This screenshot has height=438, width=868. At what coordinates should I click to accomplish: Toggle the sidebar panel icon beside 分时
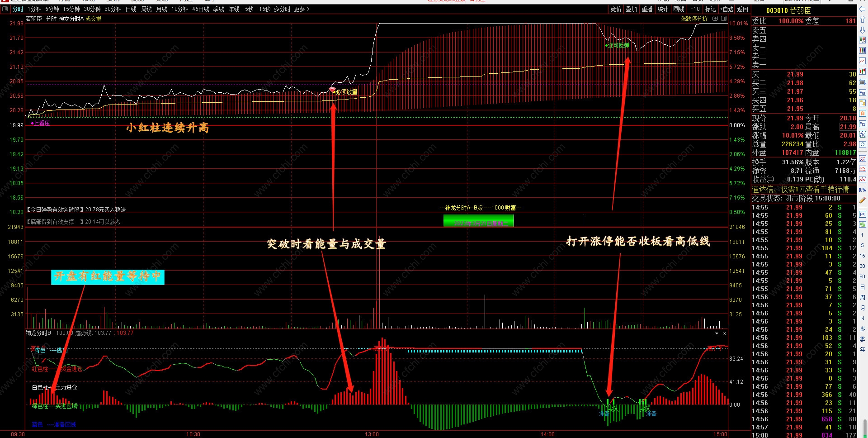tap(5, 9)
